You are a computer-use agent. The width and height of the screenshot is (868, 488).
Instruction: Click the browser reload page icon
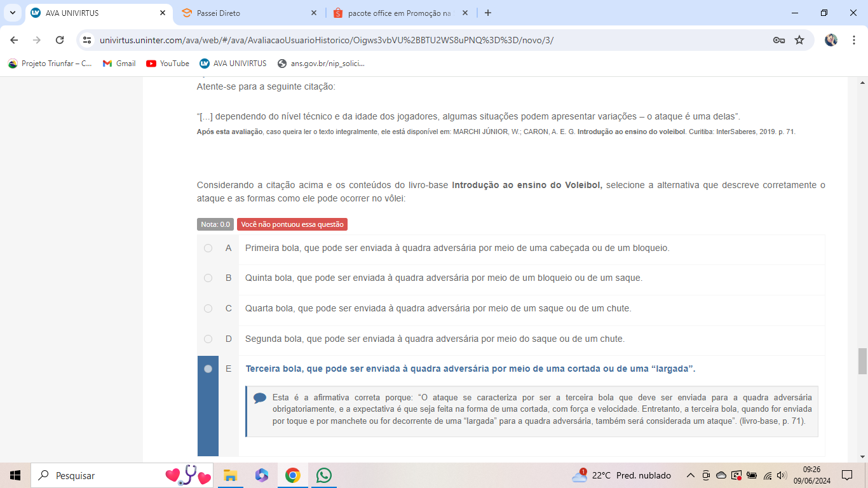coord(60,40)
